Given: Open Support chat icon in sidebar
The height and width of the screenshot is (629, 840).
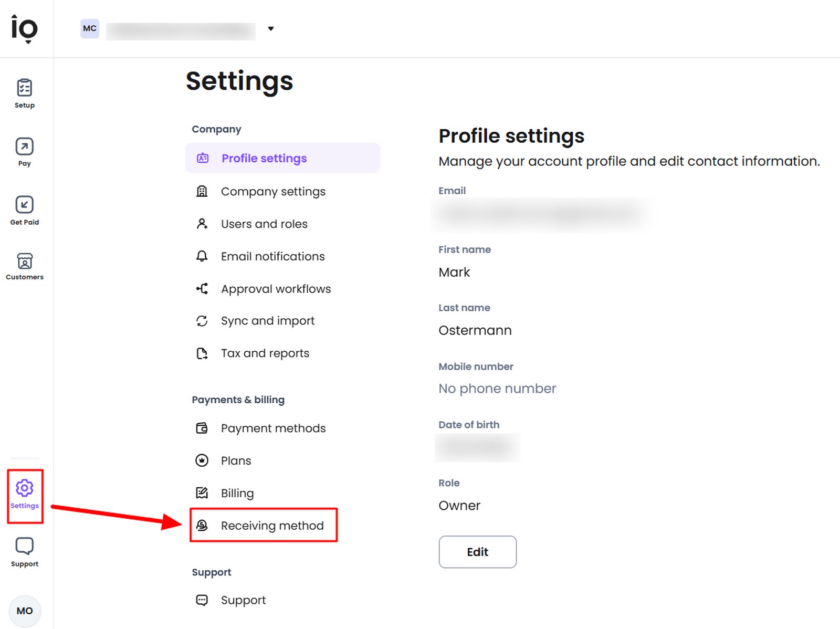Looking at the screenshot, I should pos(24,546).
